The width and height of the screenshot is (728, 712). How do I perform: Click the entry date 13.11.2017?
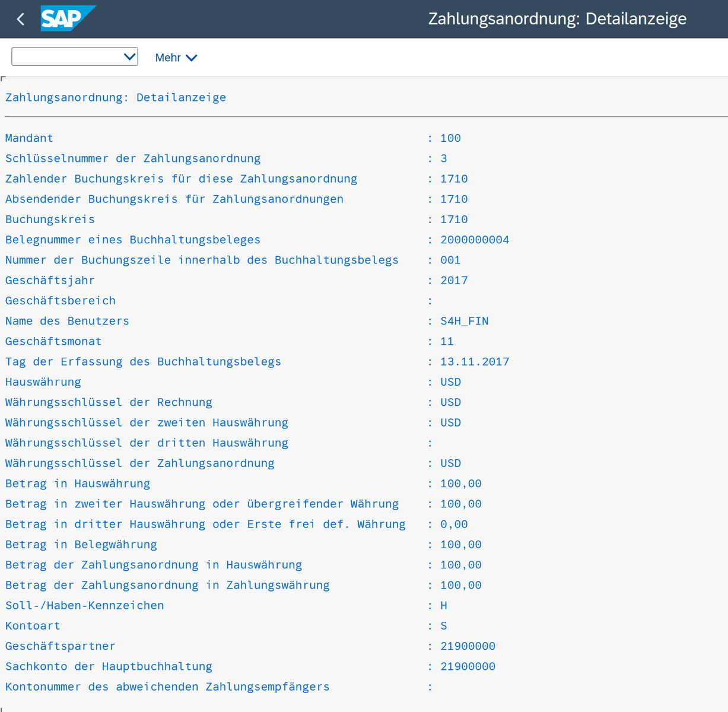[x=474, y=362]
